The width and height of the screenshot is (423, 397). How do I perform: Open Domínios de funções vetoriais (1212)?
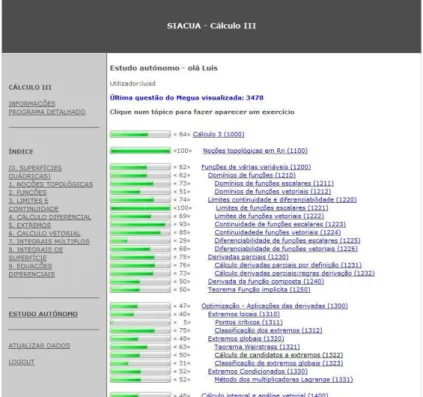[x=273, y=192]
